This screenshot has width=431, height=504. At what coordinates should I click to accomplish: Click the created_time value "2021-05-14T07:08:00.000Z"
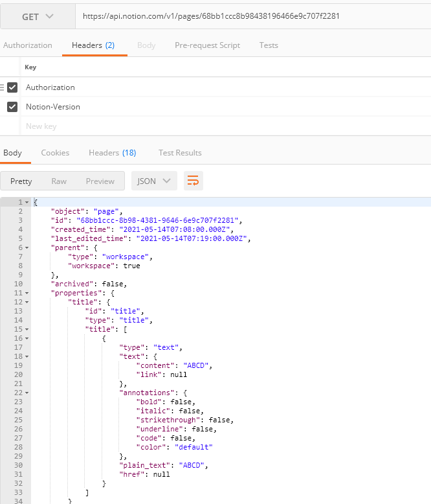[174, 229]
